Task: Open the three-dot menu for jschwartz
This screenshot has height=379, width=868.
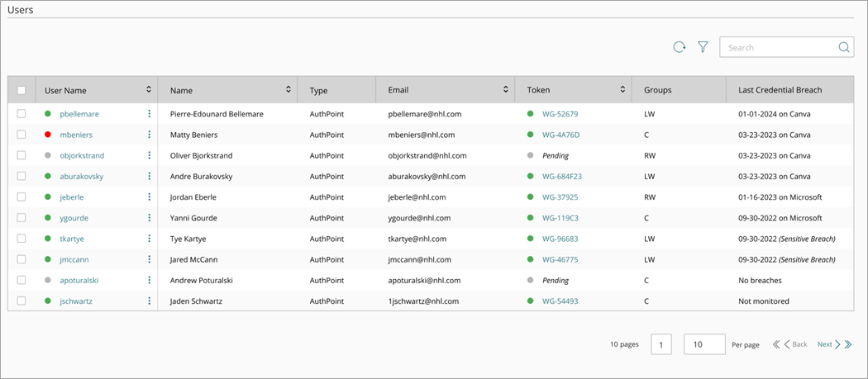Action: point(150,301)
